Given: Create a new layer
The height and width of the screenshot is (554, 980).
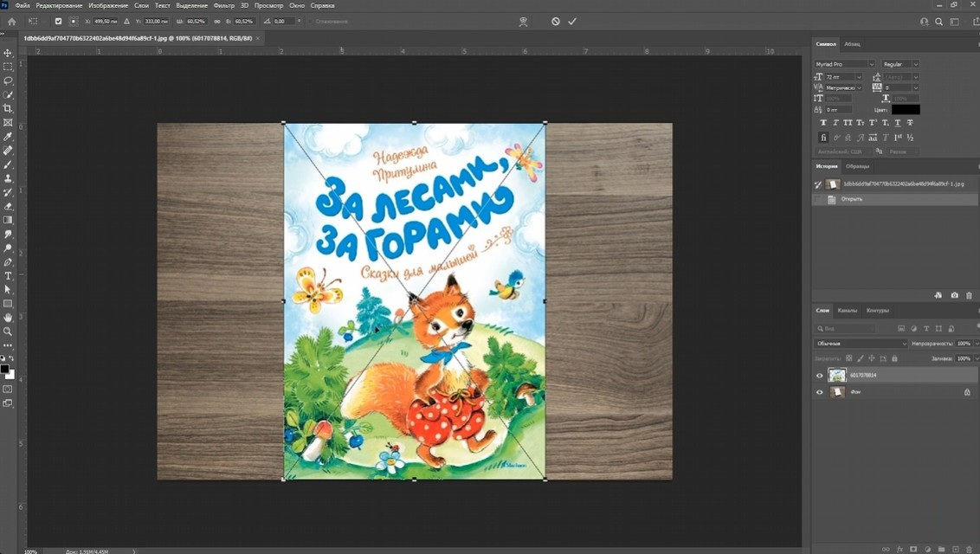Looking at the screenshot, I should [x=955, y=549].
